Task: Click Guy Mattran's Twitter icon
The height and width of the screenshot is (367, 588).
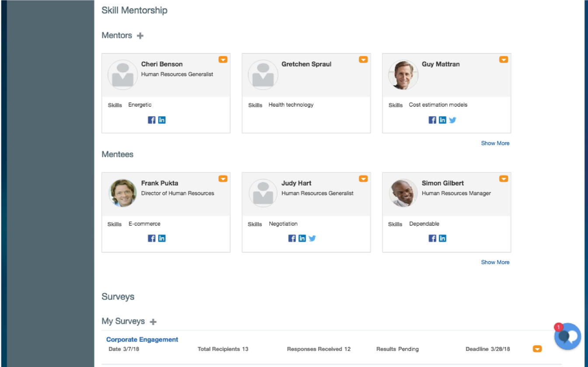Action: tap(452, 120)
